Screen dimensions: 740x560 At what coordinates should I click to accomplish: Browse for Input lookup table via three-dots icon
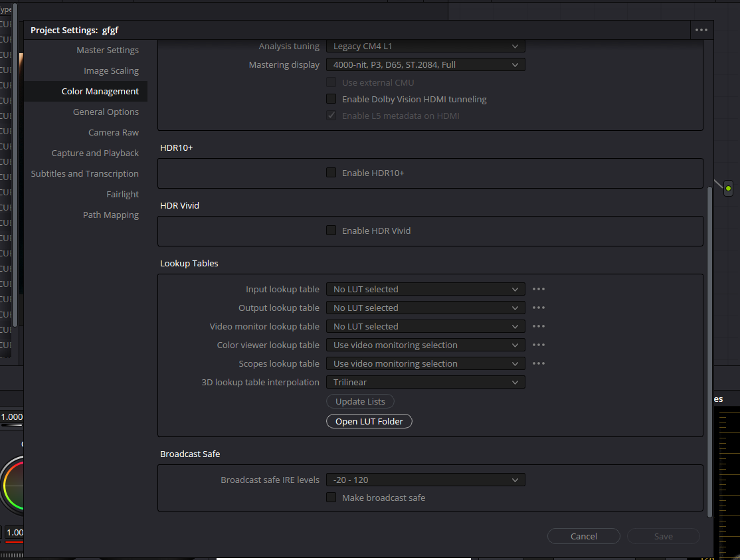pyautogui.click(x=539, y=289)
